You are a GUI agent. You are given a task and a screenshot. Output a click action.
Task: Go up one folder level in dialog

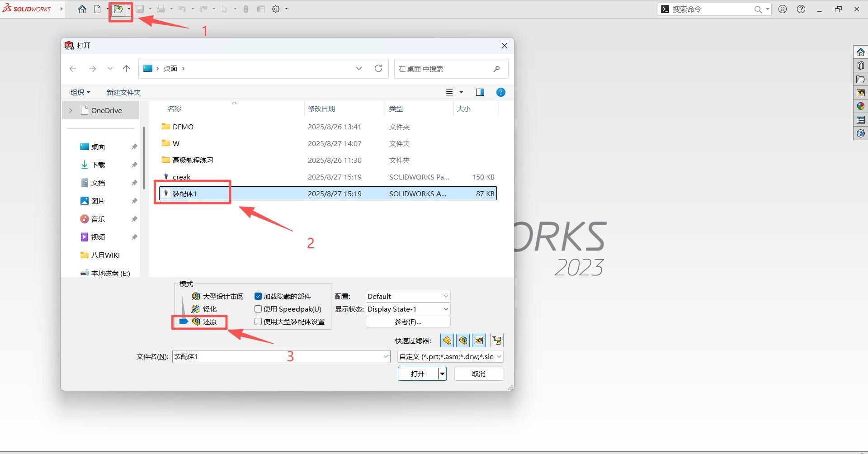(126, 69)
